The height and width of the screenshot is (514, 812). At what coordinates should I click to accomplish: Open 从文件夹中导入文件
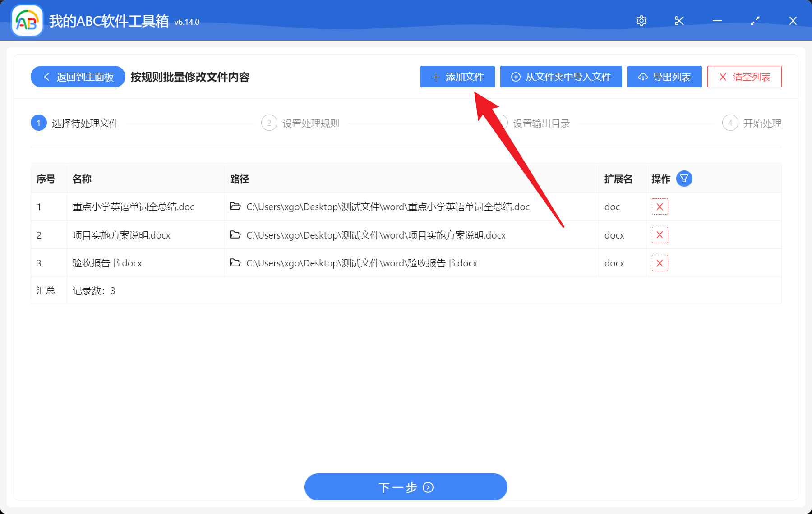coord(561,77)
